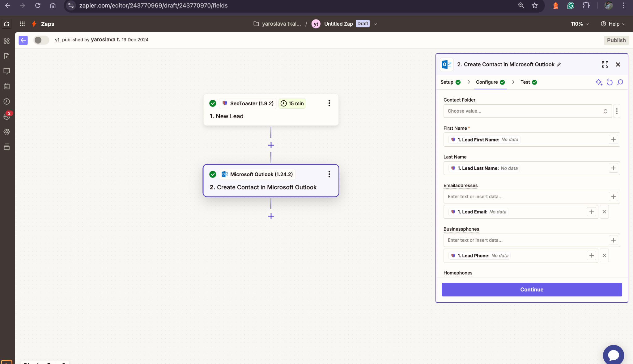This screenshot has width=633, height=364.
Task: Click the purple back arrow to exit editor
Action: (23, 40)
